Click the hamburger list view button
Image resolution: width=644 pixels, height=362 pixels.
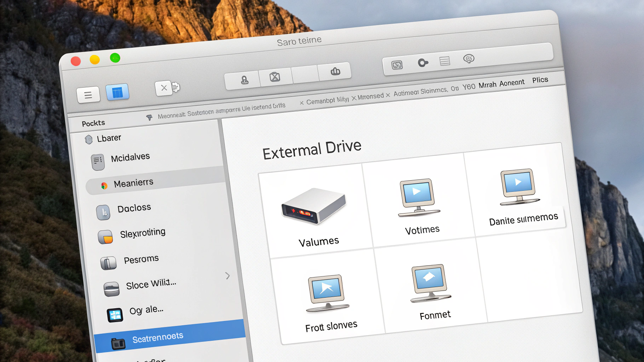point(88,95)
